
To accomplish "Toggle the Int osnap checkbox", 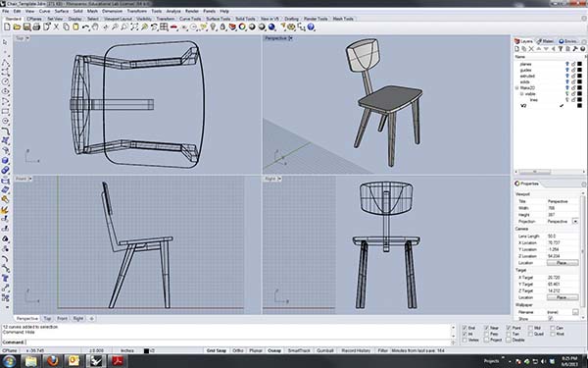I will pos(465,334).
